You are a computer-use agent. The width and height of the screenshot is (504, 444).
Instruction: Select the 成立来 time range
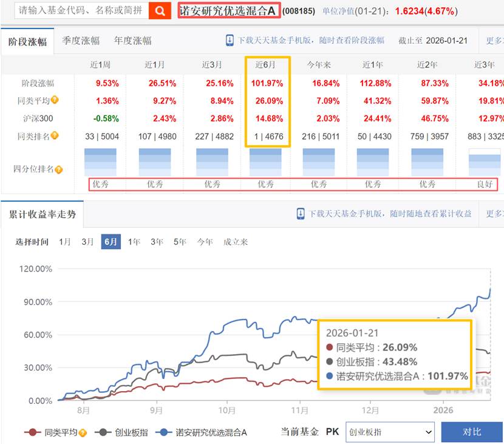click(236, 242)
